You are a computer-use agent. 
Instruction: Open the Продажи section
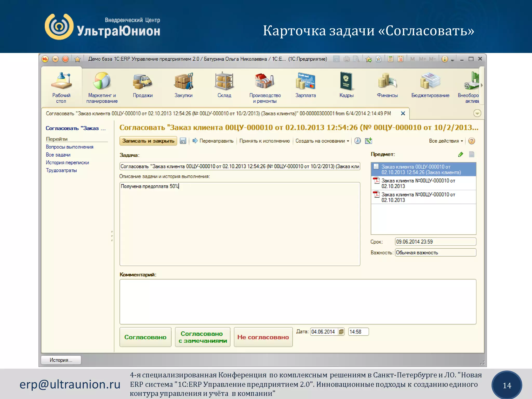(143, 85)
